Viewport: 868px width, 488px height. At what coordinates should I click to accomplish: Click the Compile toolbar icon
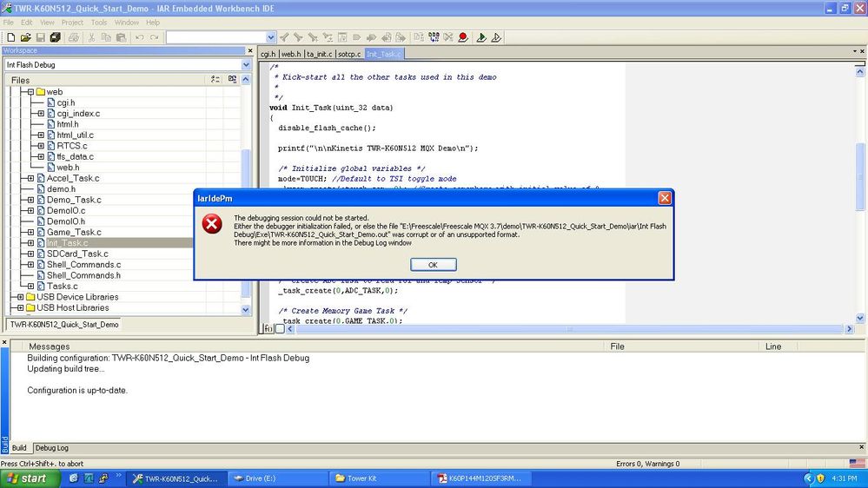pyautogui.click(x=419, y=37)
